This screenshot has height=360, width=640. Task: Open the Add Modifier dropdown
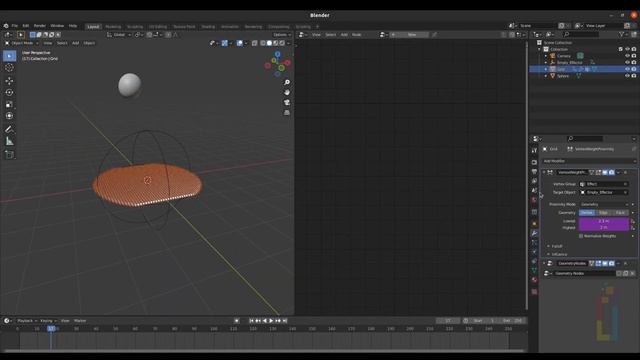coord(589,161)
